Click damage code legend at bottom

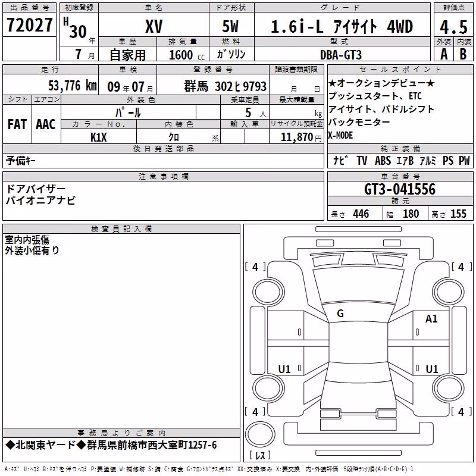point(209,469)
